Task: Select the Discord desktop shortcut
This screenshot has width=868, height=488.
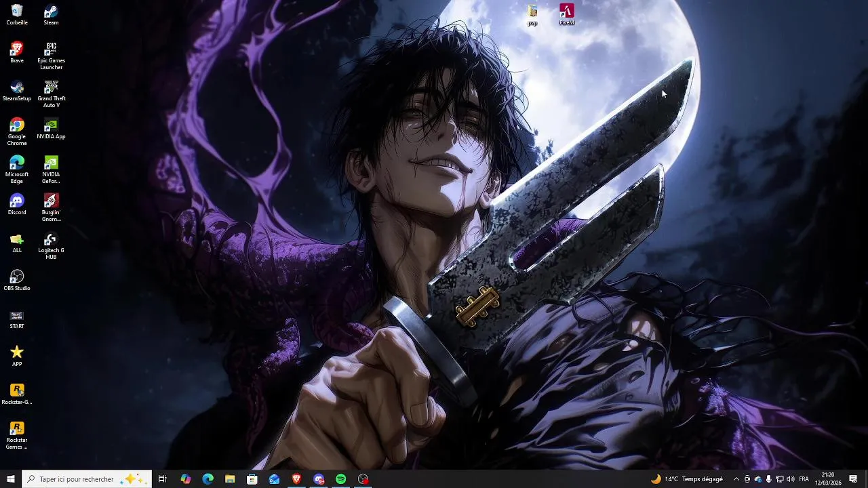Action: (x=17, y=205)
